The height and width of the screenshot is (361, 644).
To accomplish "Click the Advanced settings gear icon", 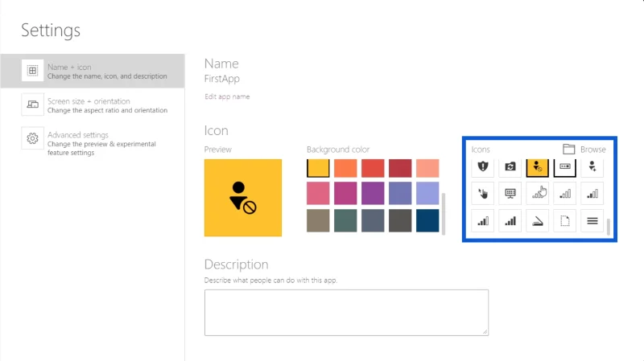I will tap(32, 138).
